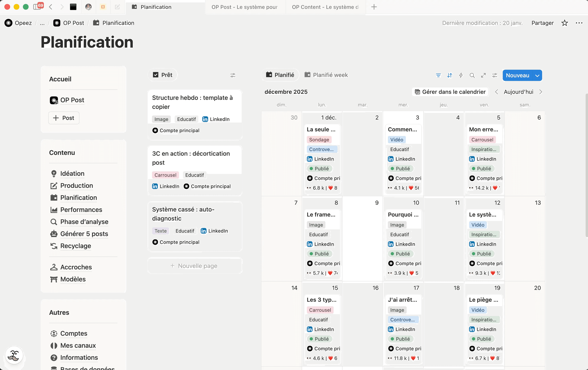588x370 pixels.
Task: Go to next month with right chevron
Action: [541, 92]
